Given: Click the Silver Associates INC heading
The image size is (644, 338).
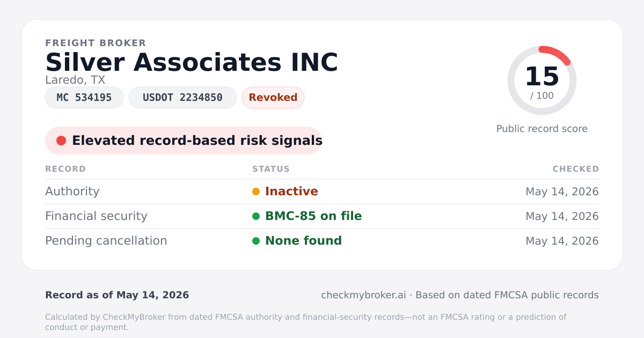Looking at the screenshot, I should tap(192, 62).
